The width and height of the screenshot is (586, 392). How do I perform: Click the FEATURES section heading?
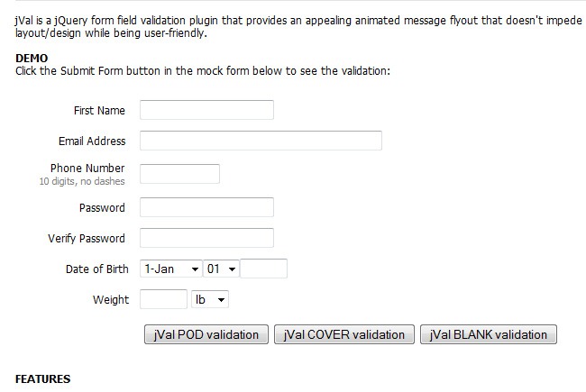(43, 379)
